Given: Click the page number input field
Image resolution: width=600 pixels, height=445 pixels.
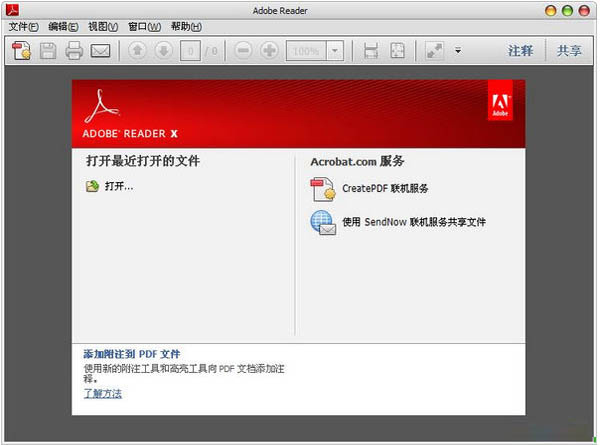Looking at the screenshot, I should (190, 50).
